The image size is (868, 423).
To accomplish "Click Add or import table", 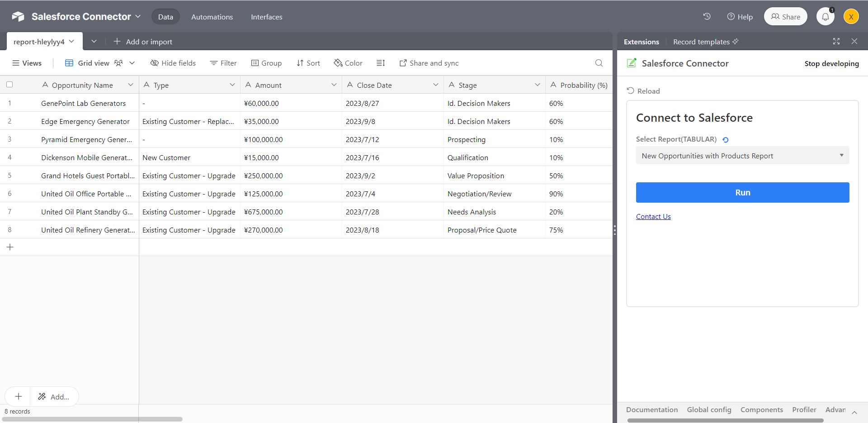I will (x=143, y=42).
